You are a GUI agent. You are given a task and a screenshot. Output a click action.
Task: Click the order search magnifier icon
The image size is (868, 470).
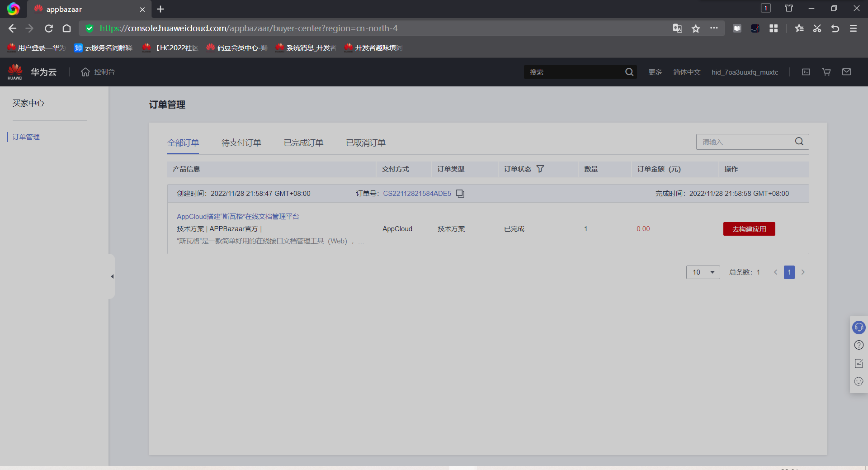[799, 142]
